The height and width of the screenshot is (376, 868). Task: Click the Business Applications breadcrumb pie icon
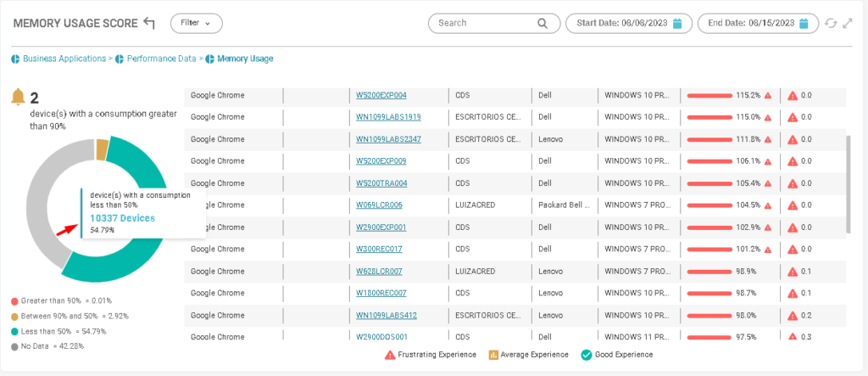[x=15, y=59]
